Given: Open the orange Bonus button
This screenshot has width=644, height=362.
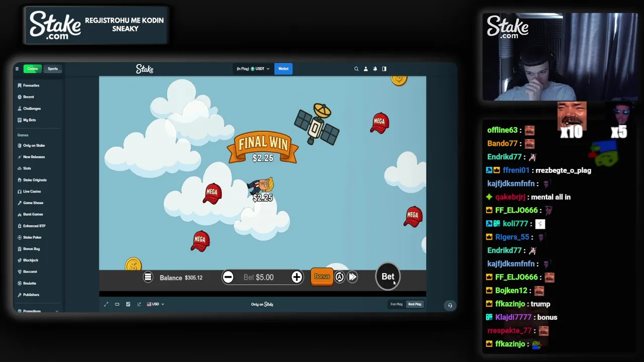Looking at the screenshot, I should [x=322, y=277].
